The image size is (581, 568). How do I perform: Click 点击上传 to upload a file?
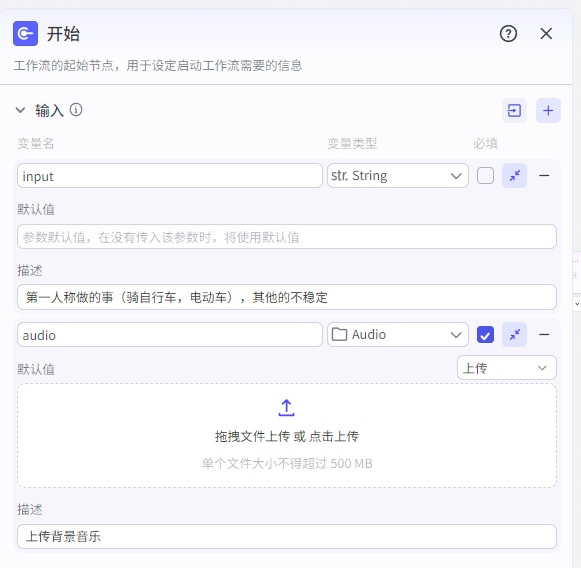(333, 436)
